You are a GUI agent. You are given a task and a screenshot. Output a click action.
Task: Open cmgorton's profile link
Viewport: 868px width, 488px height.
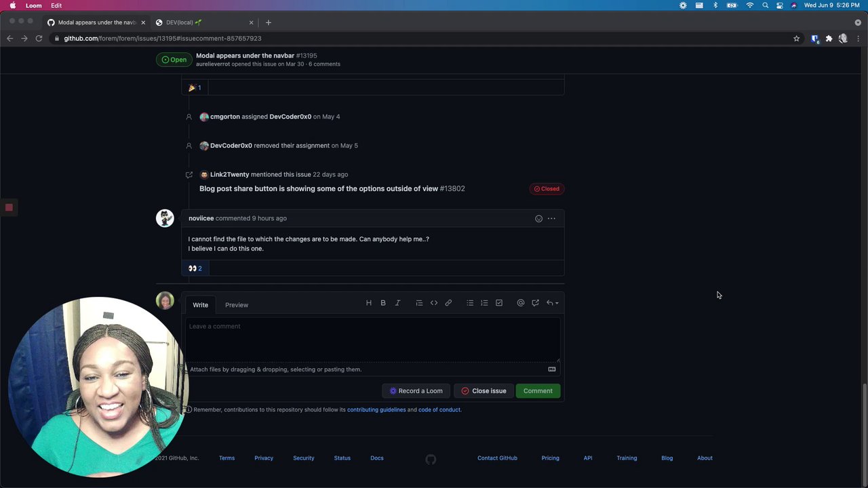225,117
